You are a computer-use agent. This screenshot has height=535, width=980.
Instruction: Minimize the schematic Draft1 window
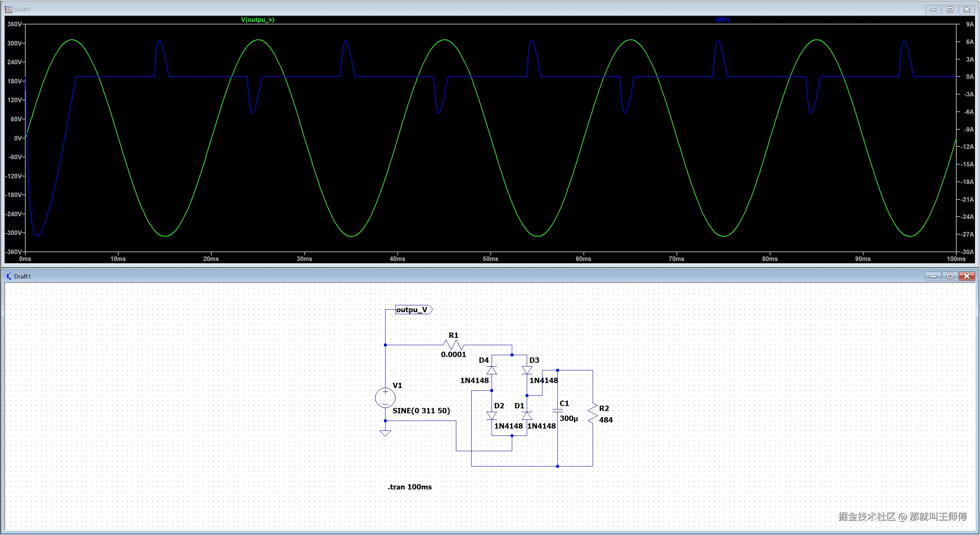pyautogui.click(x=933, y=276)
